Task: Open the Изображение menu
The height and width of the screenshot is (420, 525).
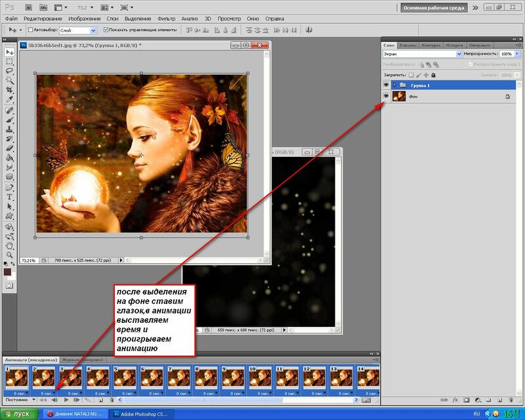Action: tap(85, 19)
